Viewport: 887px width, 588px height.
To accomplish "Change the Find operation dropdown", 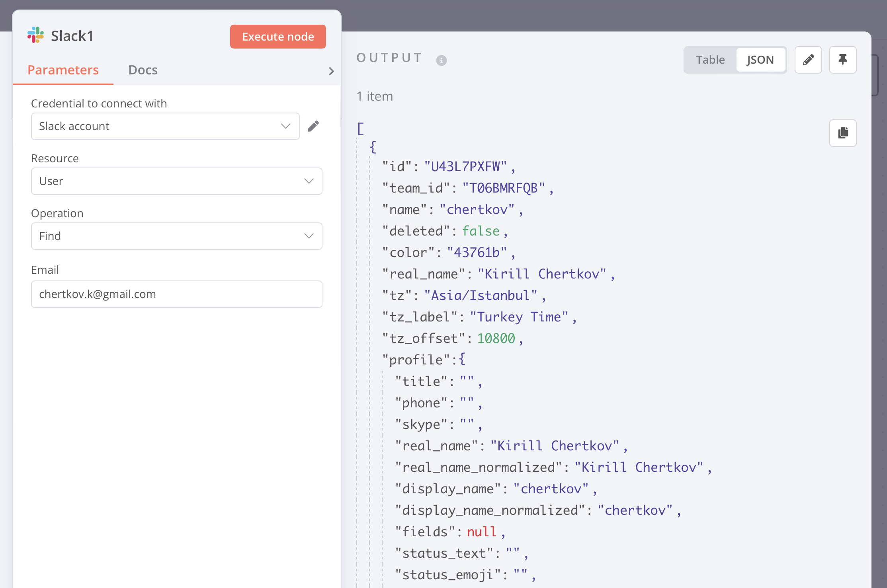I will coord(176,236).
